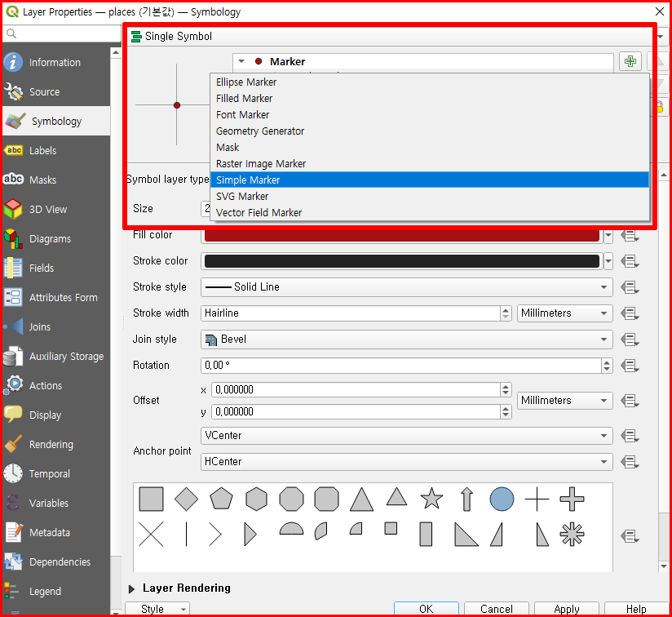Click the OK button
Viewport: 672px width, 617px height.
[426, 609]
